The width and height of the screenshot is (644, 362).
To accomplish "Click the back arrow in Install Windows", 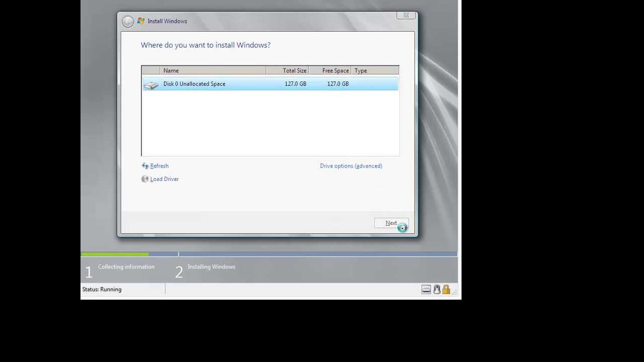I will tap(128, 21).
